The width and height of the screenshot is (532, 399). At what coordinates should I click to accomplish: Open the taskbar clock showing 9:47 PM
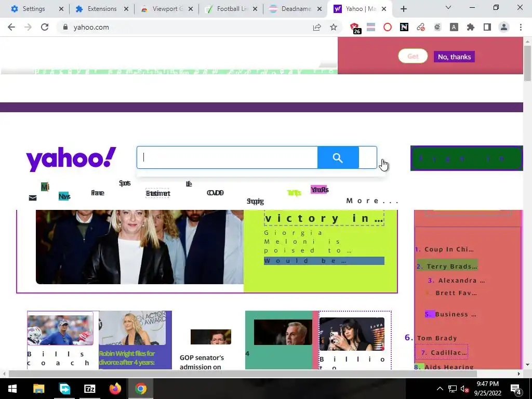click(x=487, y=389)
